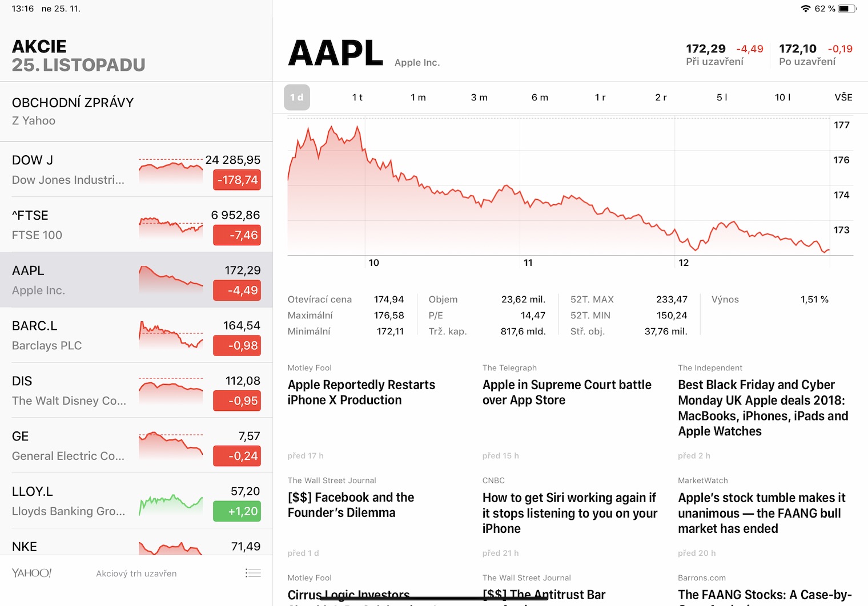Open article about iPhone X production restart

point(361,393)
